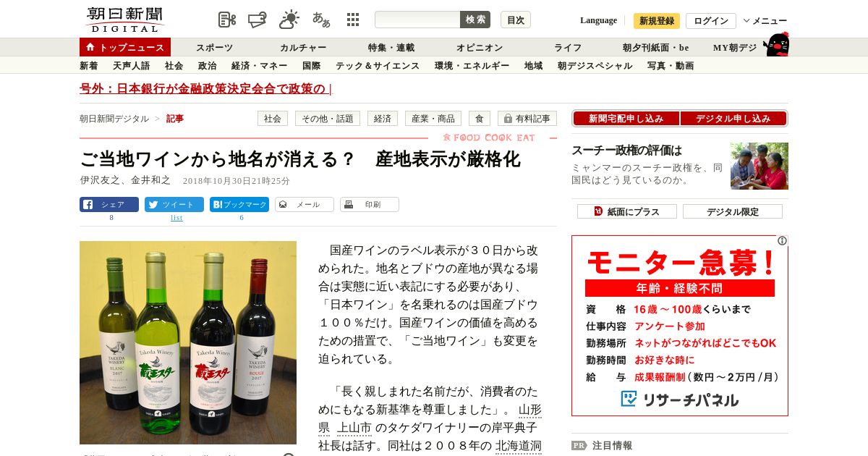Select 社会 in sub navigation bar
The height and width of the screenshot is (456, 868).
174,66
